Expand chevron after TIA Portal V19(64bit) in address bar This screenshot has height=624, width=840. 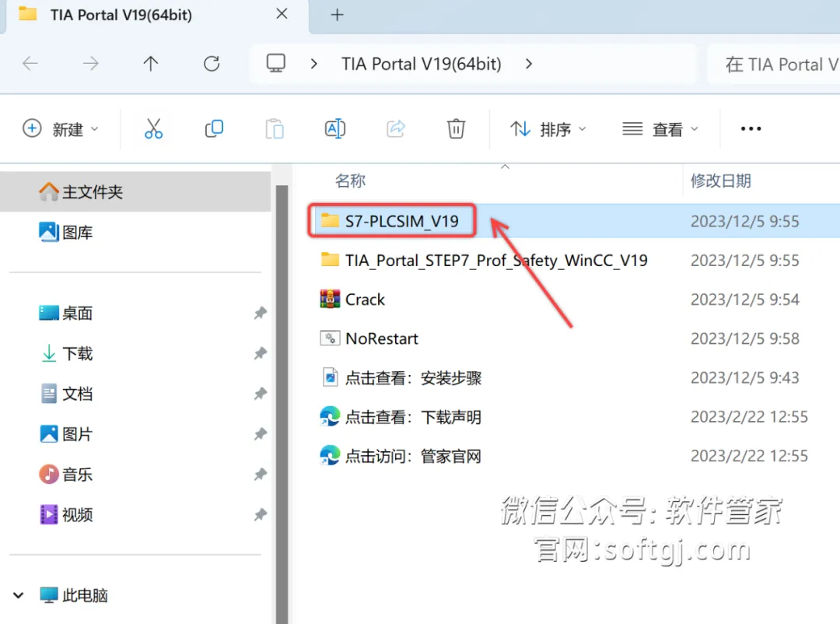[529, 64]
